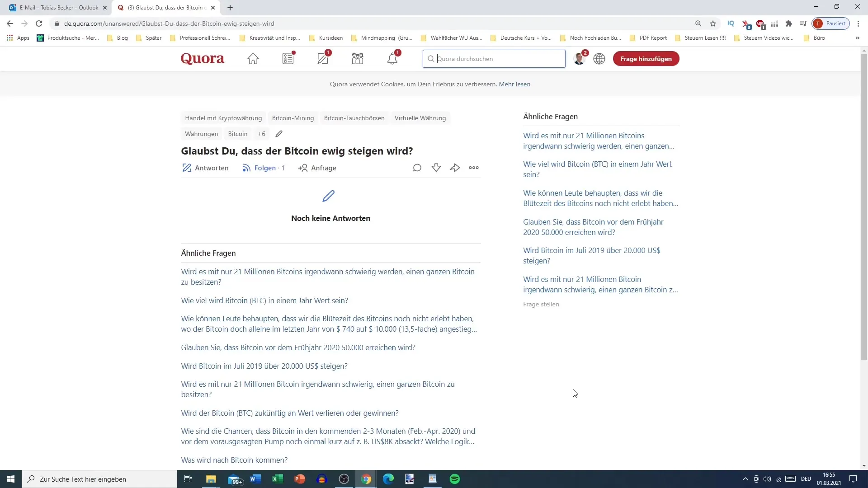The width and height of the screenshot is (868, 488).
Task: Click Frage hinzufügen button
Action: [x=646, y=58]
